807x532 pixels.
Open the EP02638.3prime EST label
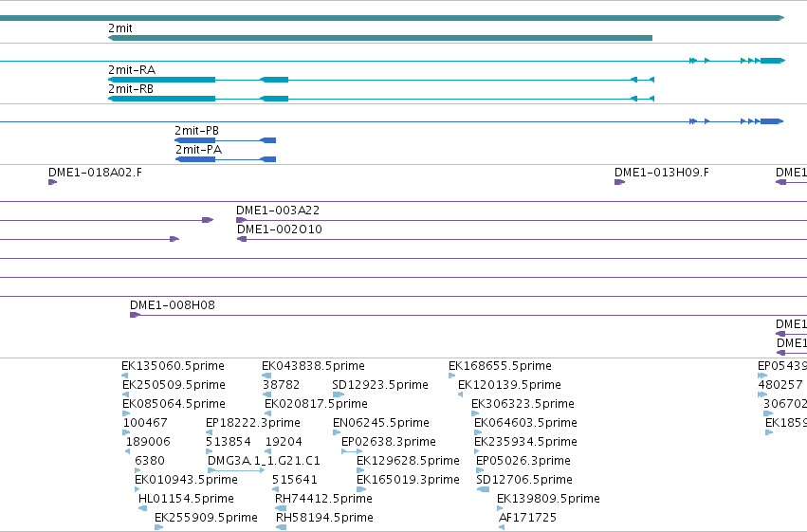coord(389,442)
